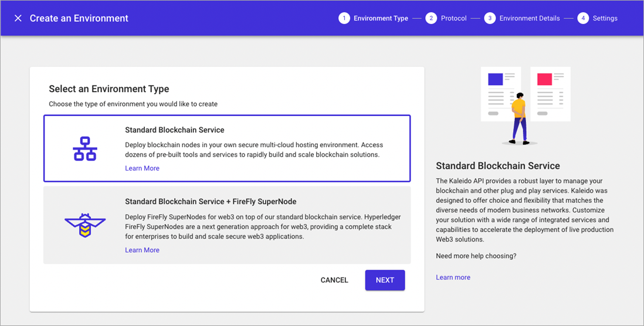
Task: Open Learn More under Standard Blockchain Service
Action: [142, 168]
